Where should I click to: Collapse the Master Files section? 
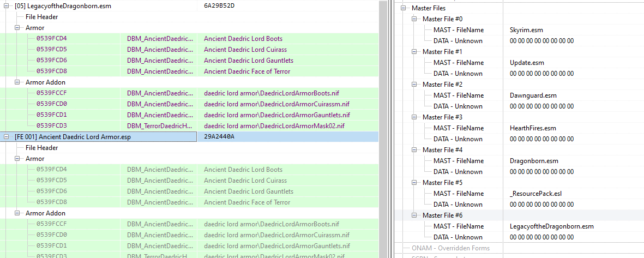(x=404, y=8)
